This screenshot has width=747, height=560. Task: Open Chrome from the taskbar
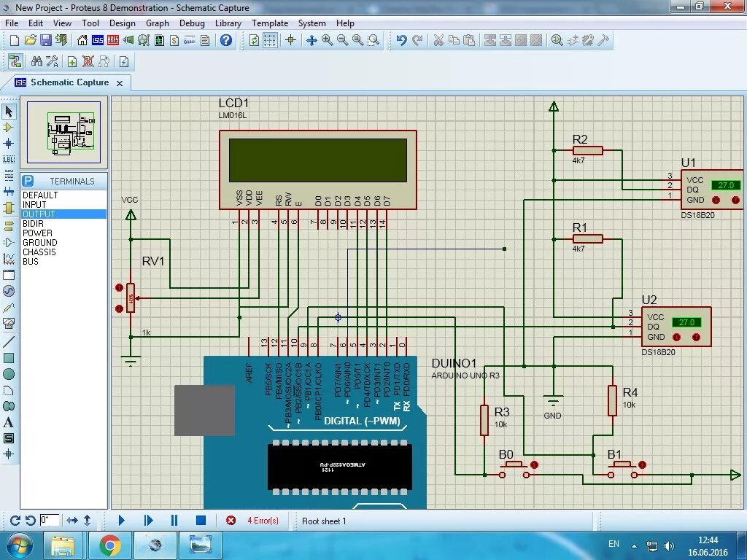pos(110,545)
